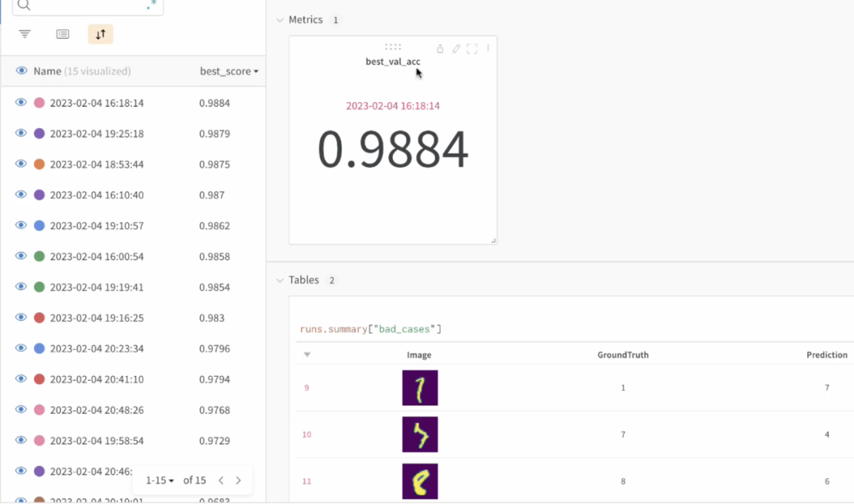854x504 pixels.
Task: Click the bad_cases table filter icon
Action: [x=307, y=355]
